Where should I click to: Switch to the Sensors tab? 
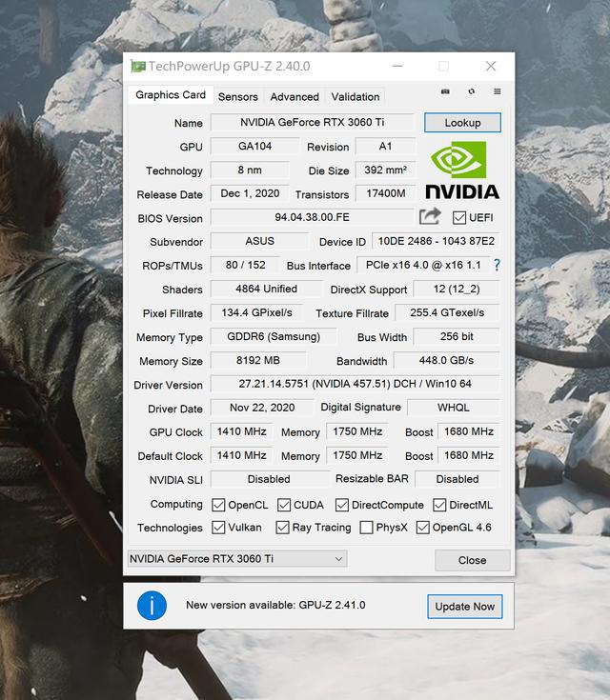(x=237, y=97)
